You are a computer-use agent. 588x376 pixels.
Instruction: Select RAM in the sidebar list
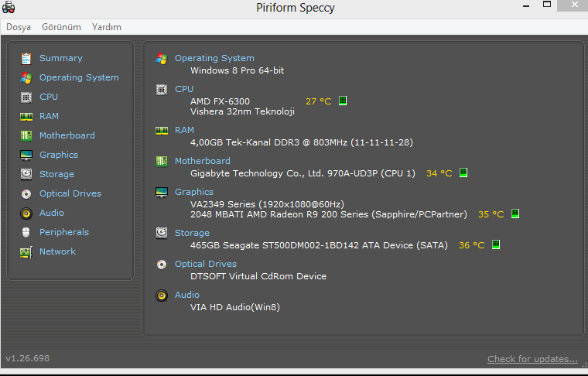49,116
